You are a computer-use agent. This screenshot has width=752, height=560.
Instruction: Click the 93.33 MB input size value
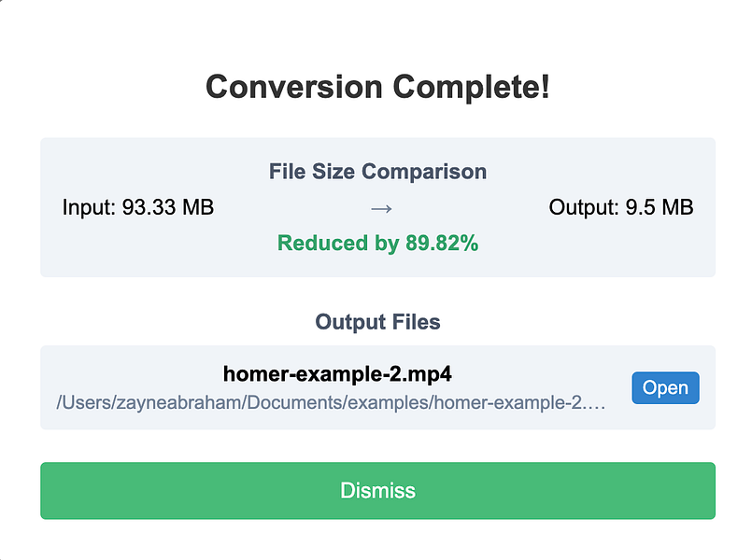(168, 207)
